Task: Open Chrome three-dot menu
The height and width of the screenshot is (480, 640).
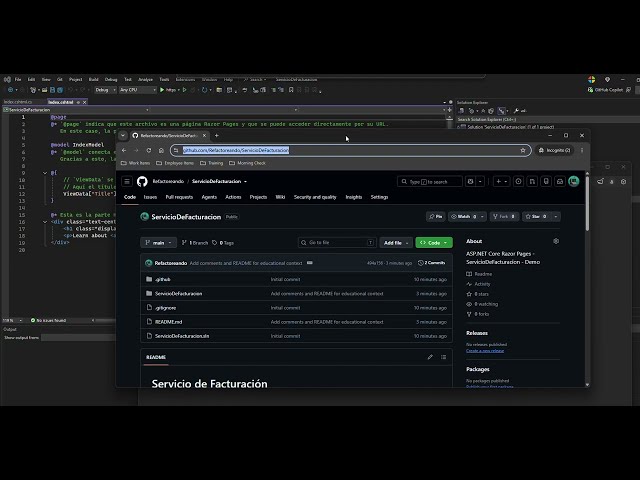Action: (582, 150)
